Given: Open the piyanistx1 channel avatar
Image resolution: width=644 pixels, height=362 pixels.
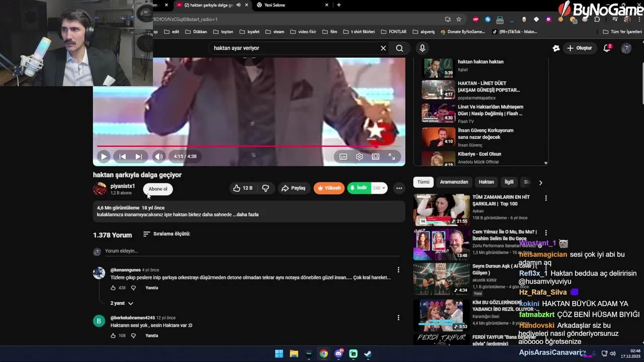Looking at the screenshot, I should tap(100, 189).
